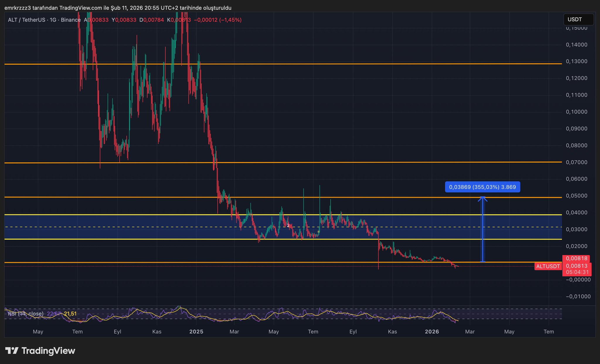The height and width of the screenshot is (364, 600).
Task: Click the 0,00818 red price label
Action: [576, 258]
